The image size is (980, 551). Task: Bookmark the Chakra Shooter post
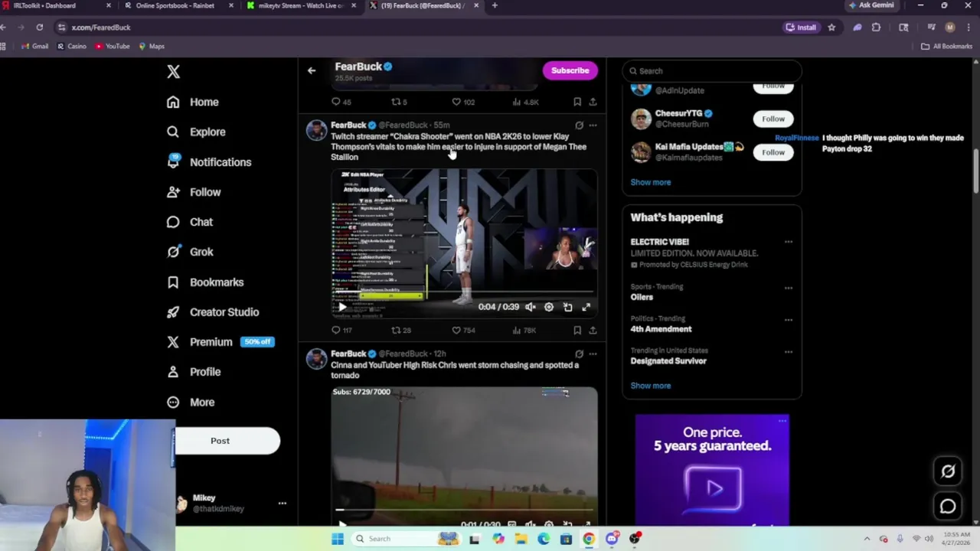tap(577, 331)
